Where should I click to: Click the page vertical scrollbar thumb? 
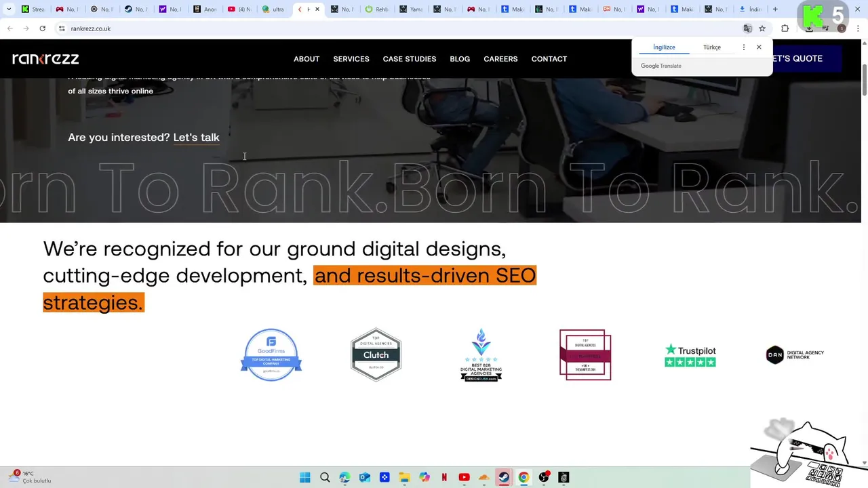pyautogui.click(x=864, y=80)
